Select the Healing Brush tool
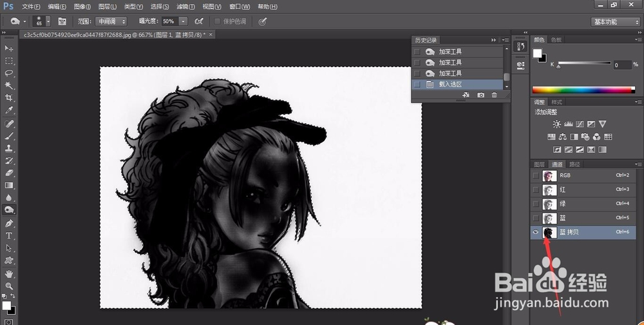 point(8,124)
